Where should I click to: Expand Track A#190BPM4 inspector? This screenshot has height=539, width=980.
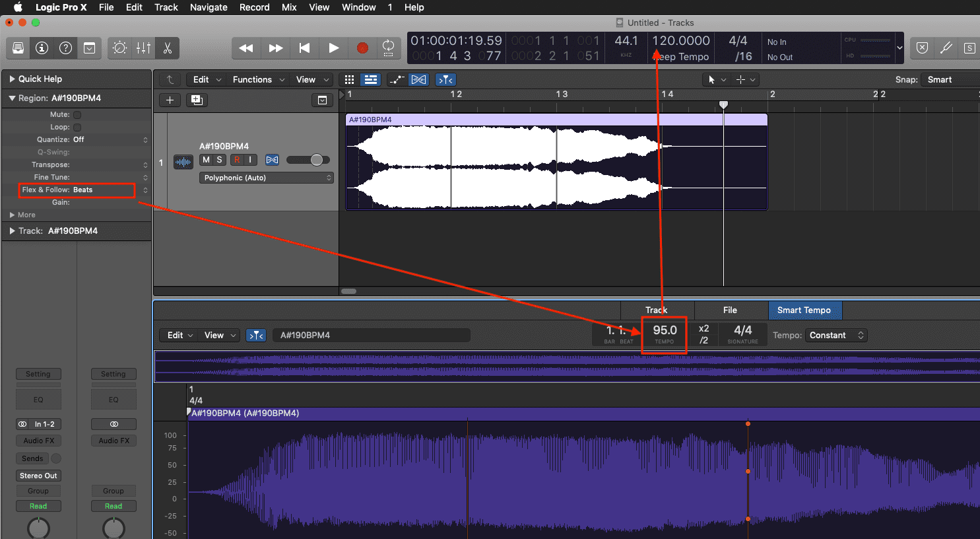click(13, 231)
